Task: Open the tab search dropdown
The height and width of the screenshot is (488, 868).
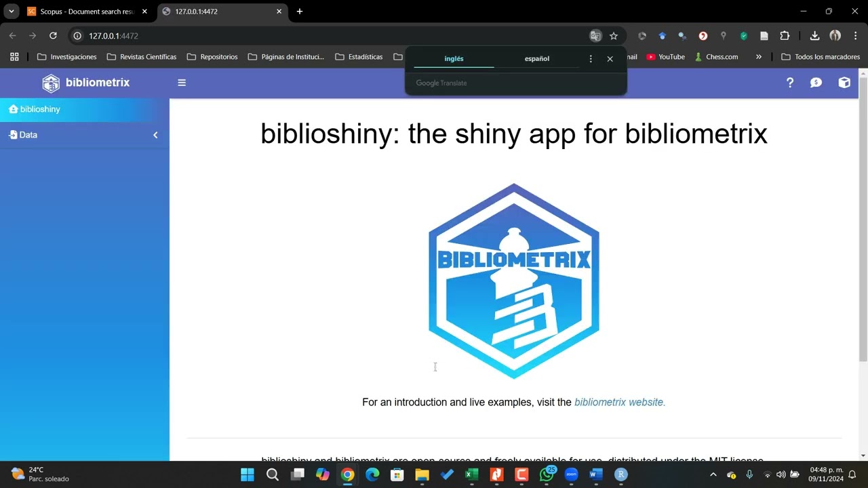Action: 11,12
